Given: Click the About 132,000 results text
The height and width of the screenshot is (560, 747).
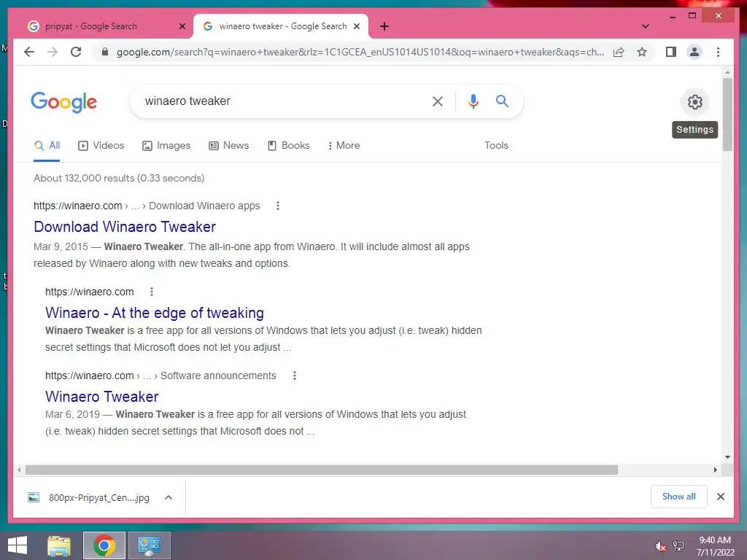Looking at the screenshot, I should 119,178.
